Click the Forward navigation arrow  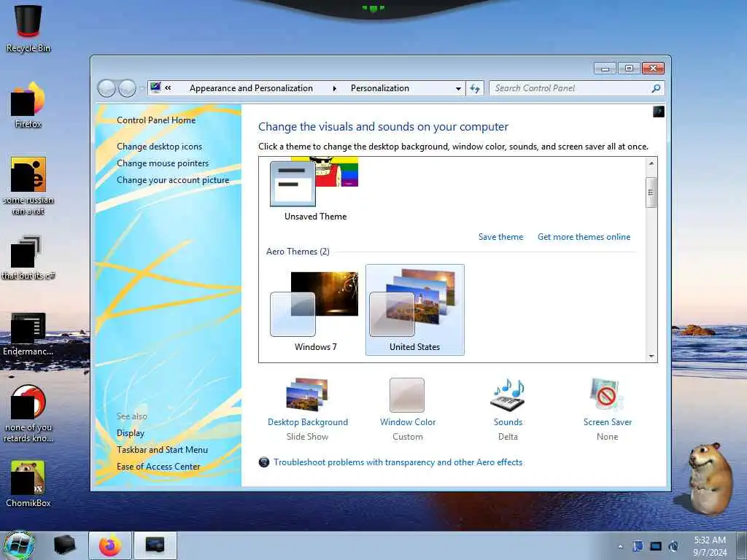pyautogui.click(x=127, y=88)
